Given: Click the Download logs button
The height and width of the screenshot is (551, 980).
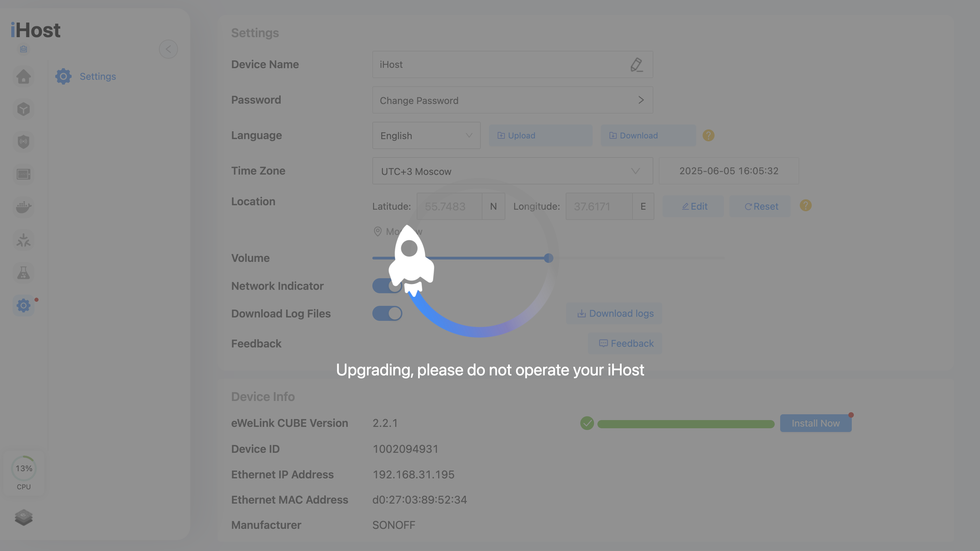Looking at the screenshot, I should [x=614, y=314].
